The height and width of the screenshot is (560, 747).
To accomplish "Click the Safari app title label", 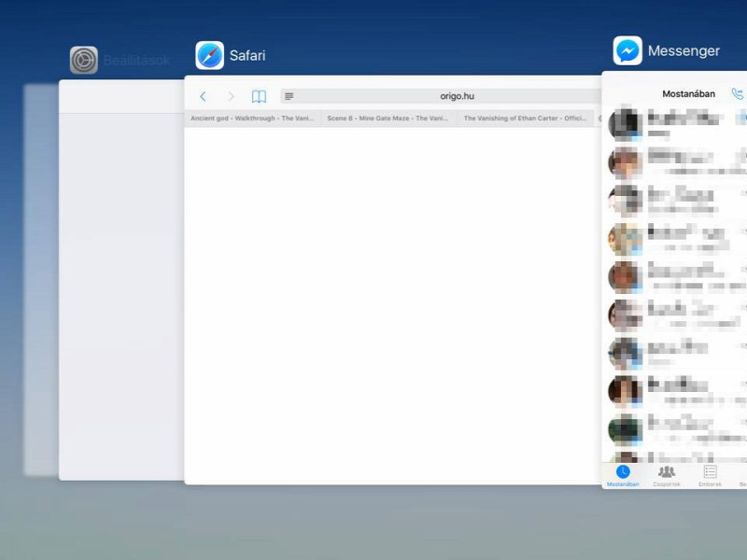I will tap(247, 55).
